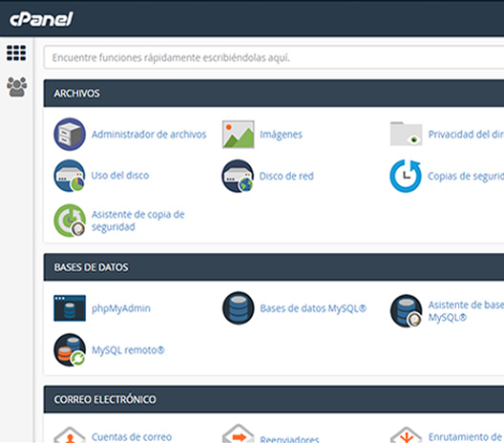Open the Cuentas de correo link
Viewport: 504px width, 443px height.
(x=132, y=437)
